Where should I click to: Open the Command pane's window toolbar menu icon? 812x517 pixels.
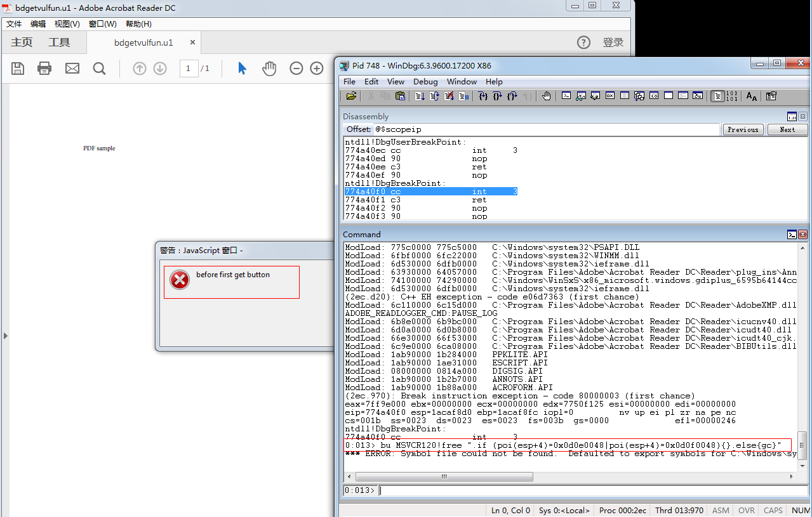(x=792, y=235)
